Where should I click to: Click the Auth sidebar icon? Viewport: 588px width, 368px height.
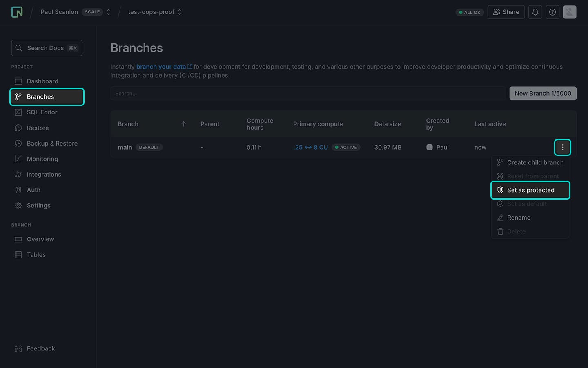click(x=18, y=190)
